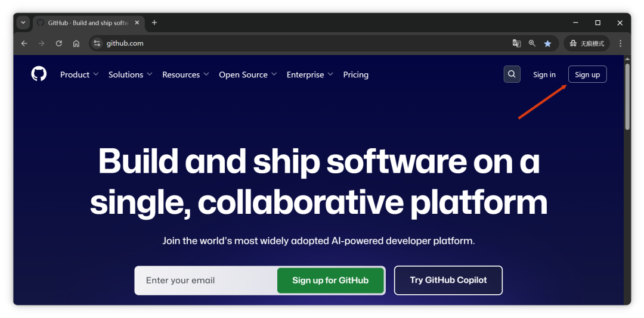
Task: Click the Pricing link
Action: [x=355, y=74]
